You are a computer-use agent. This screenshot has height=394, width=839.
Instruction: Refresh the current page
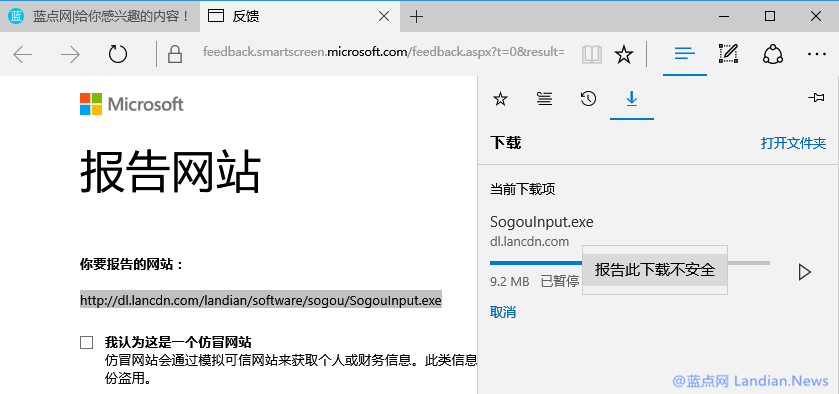coord(118,54)
